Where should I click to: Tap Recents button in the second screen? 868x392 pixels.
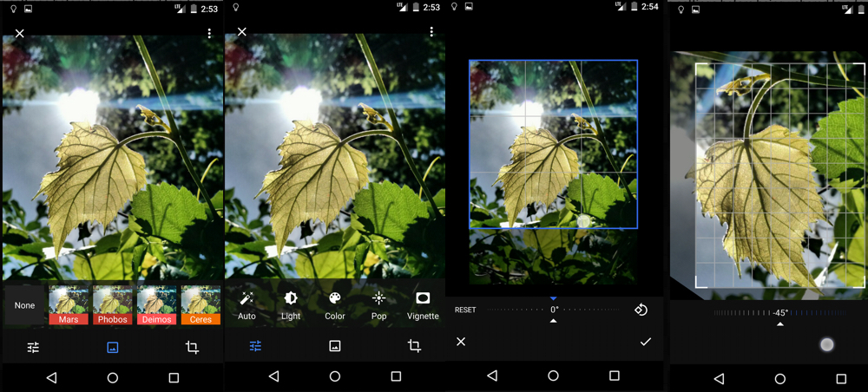396,376
